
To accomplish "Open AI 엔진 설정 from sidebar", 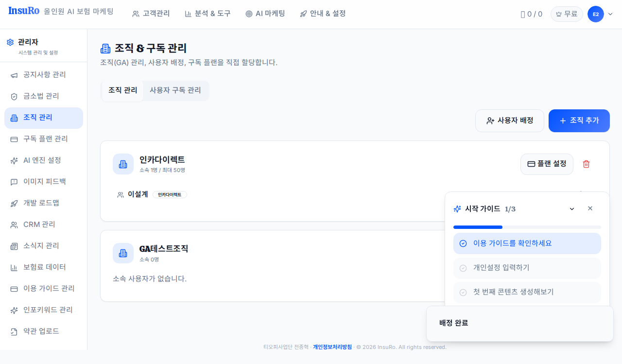I will pyautogui.click(x=44, y=160).
